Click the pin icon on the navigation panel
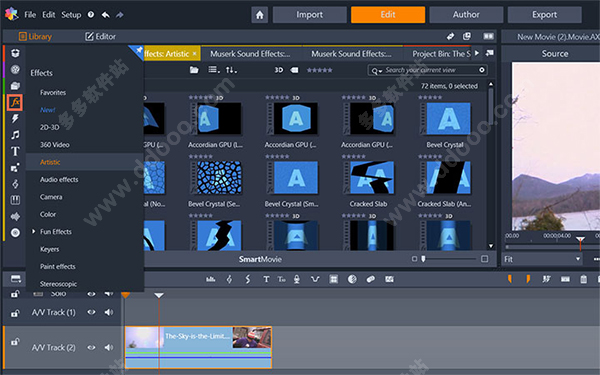The width and height of the screenshot is (600, 375). pos(139,50)
